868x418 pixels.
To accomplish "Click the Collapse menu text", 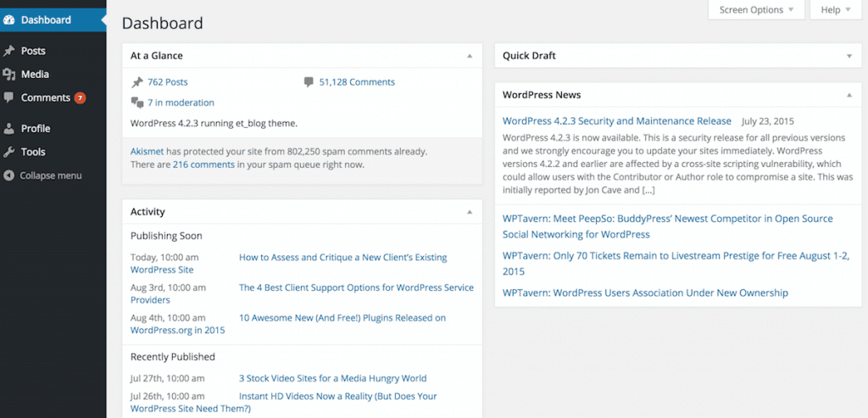I will coord(51,176).
